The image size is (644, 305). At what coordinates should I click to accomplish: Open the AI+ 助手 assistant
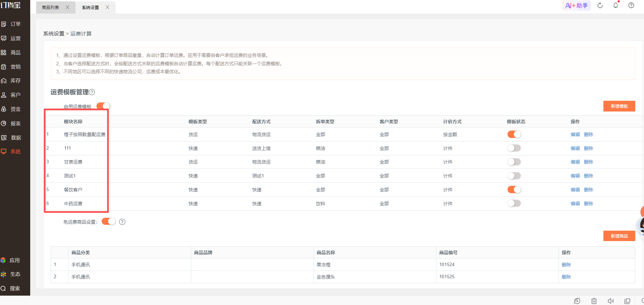(x=576, y=6)
